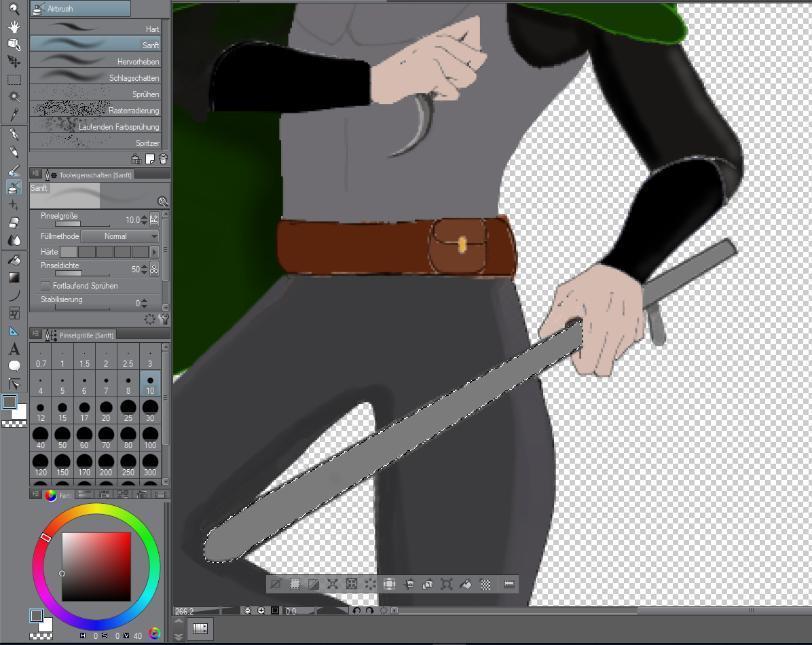Open the color wheel panel menu
The image size is (812, 645).
point(36,494)
